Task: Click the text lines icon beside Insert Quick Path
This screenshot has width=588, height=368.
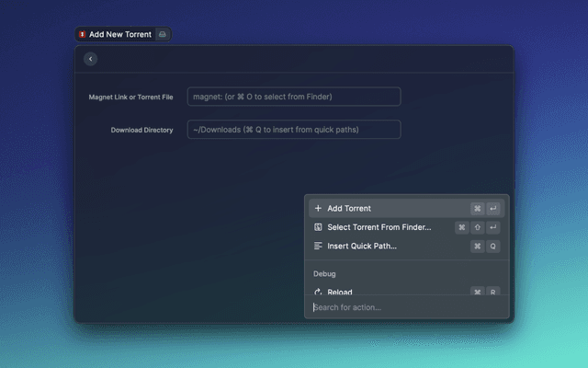Action: tap(318, 247)
